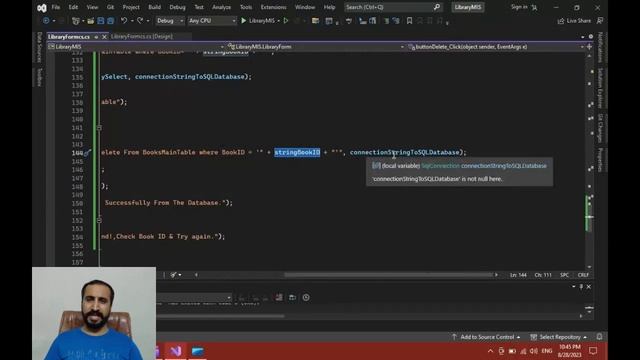Click the Output panel horizontal scrollbar
Viewport: 640px width, 360px height.
click(221, 316)
